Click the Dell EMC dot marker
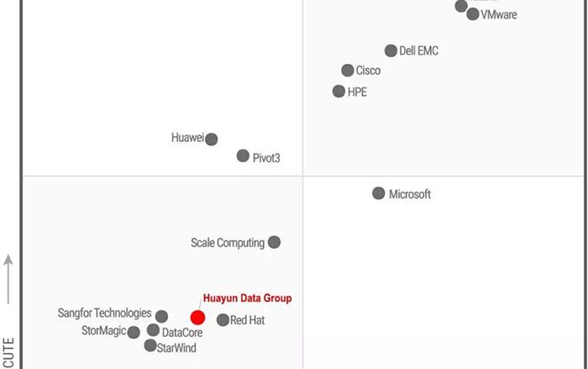Viewport: 588px width, 369px height. tap(391, 50)
